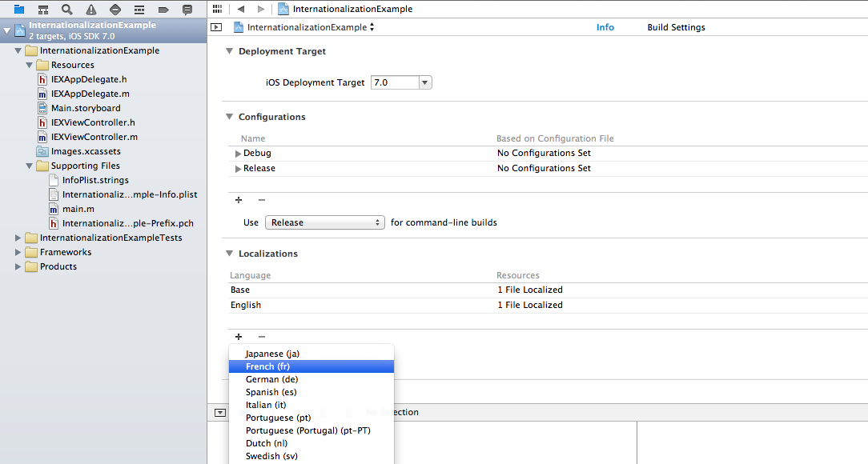Open the Find navigator magnifier icon
Image resolution: width=868 pixels, height=464 pixels.
click(x=67, y=10)
